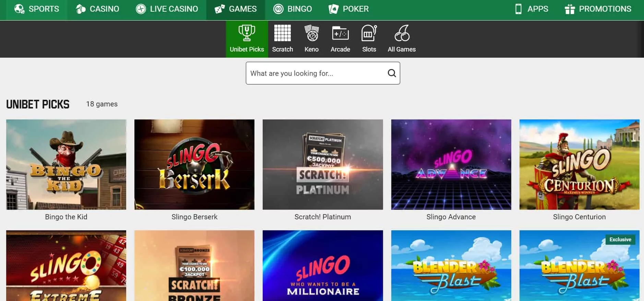Open the Sports section
644x301 pixels.
[37, 9]
